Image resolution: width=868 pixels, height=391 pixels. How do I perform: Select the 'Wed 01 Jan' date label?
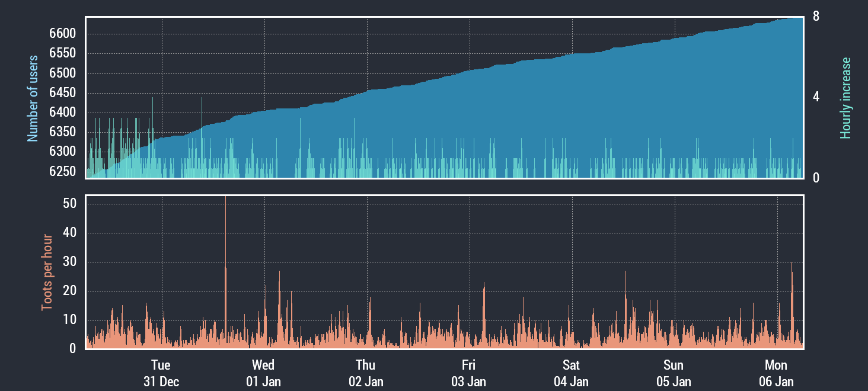(x=263, y=373)
